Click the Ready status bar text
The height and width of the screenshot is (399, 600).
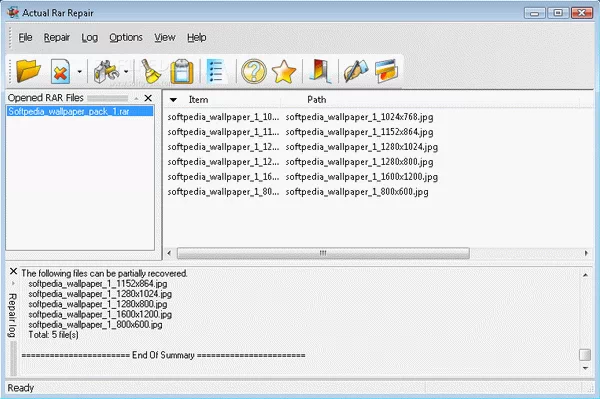click(21, 388)
